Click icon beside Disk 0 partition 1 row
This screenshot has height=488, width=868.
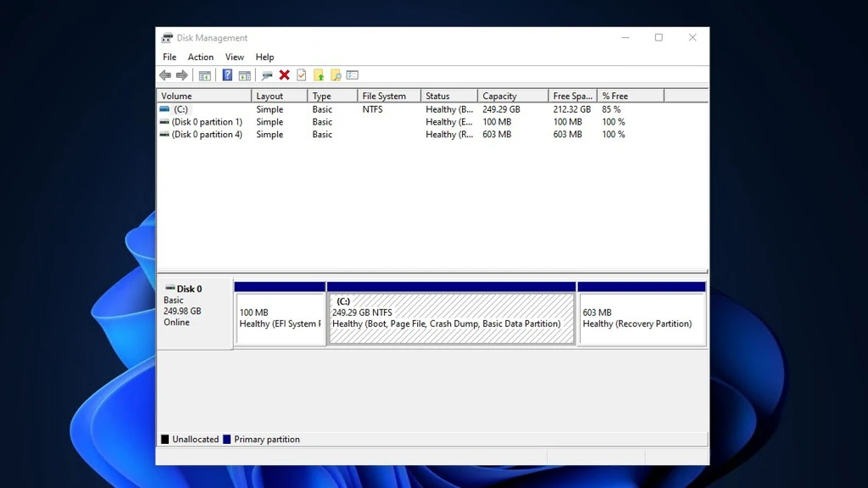pyautogui.click(x=164, y=122)
